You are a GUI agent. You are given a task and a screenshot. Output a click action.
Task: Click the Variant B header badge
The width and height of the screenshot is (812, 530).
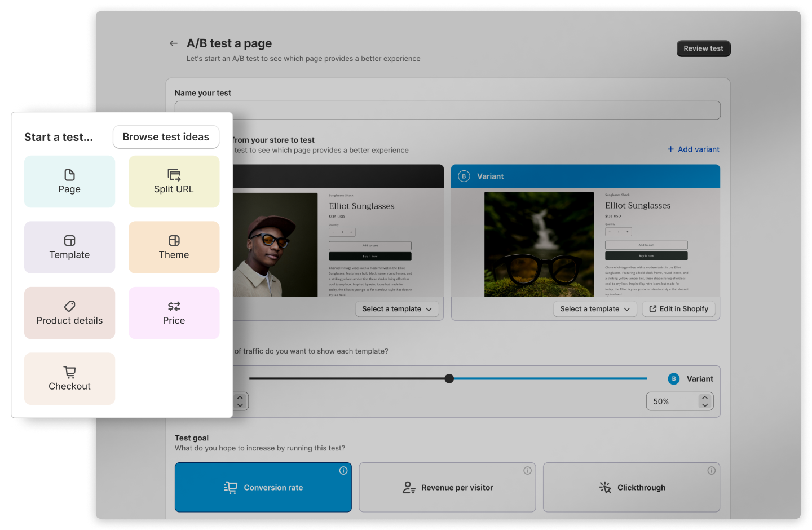point(464,176)
